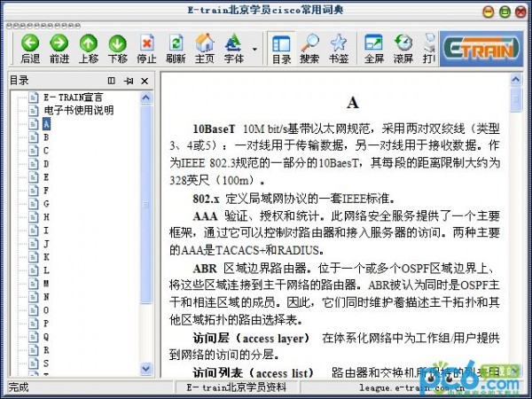532x399 pixels.
Task: Click the main content scrollbar up arrow
Action: click(516, 80)
